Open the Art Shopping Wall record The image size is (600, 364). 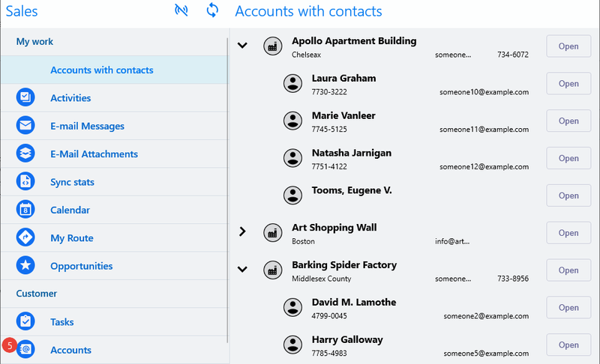click(x=568, y=233)
